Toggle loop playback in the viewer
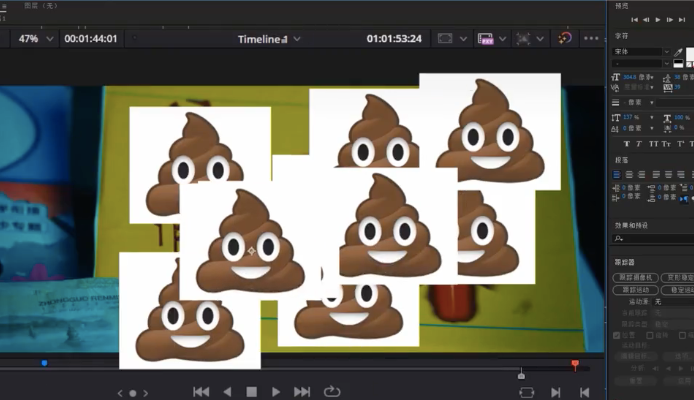Viewport: 694px width, 400px height. [x=332, y=392]
